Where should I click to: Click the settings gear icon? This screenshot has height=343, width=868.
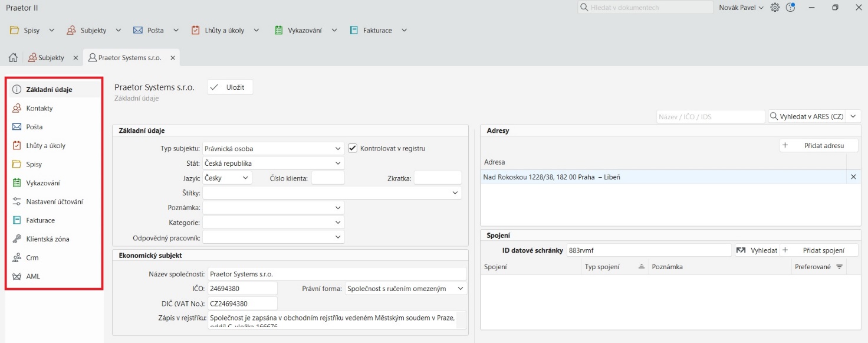pyautogui.click(x=775, y=8)
